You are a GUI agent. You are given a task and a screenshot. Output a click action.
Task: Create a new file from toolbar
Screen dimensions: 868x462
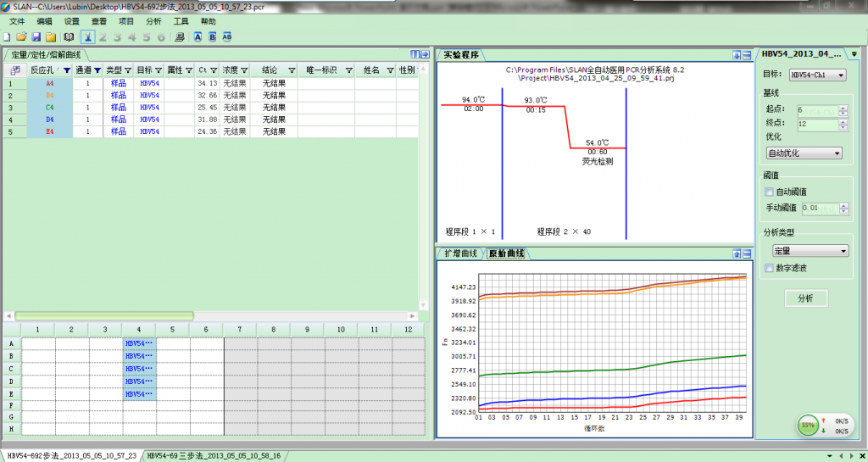click(7, 37)
